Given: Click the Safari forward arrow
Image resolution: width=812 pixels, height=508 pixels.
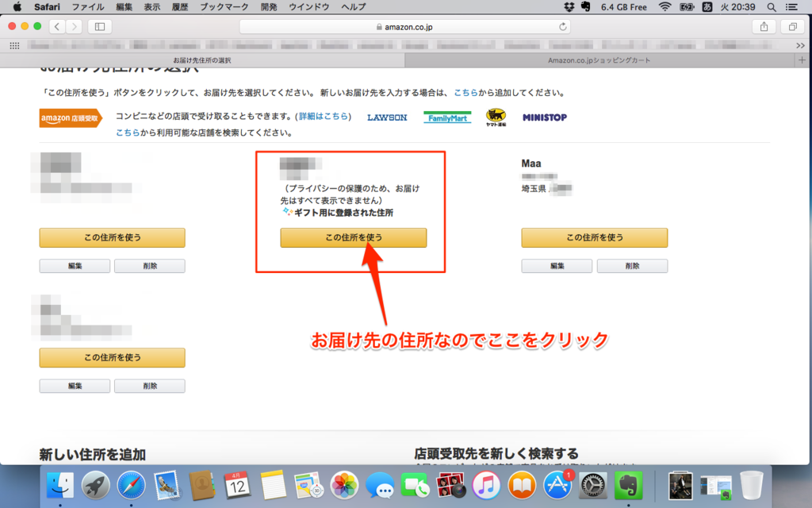Looking at the screenshot, I should (74, 26).
